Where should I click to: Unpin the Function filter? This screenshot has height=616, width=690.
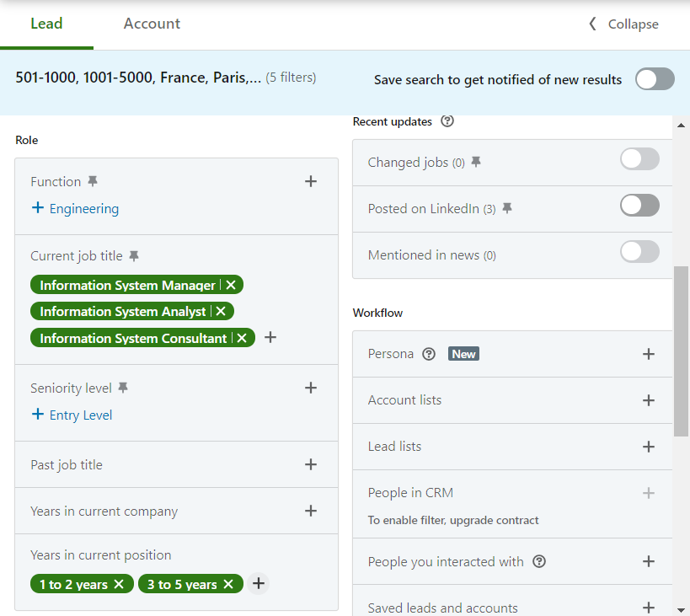point(92,180)
